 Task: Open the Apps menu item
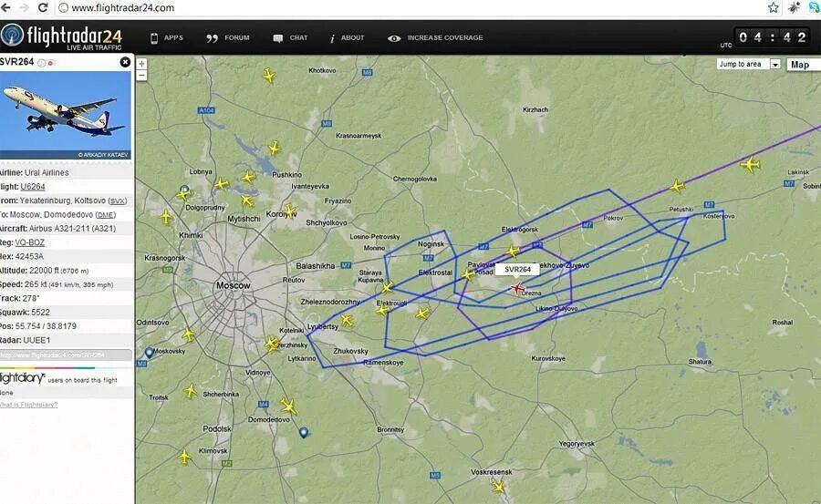click(x=167, y=37)
